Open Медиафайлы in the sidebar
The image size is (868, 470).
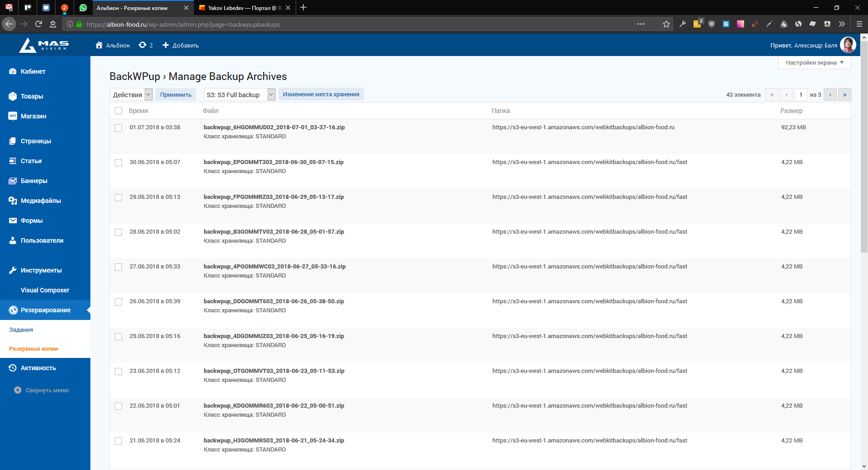pos(40,201)
